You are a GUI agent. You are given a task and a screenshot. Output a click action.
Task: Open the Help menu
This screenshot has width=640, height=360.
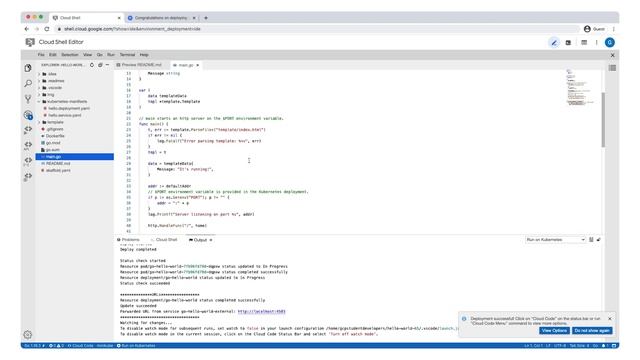(x=144, y=55)
